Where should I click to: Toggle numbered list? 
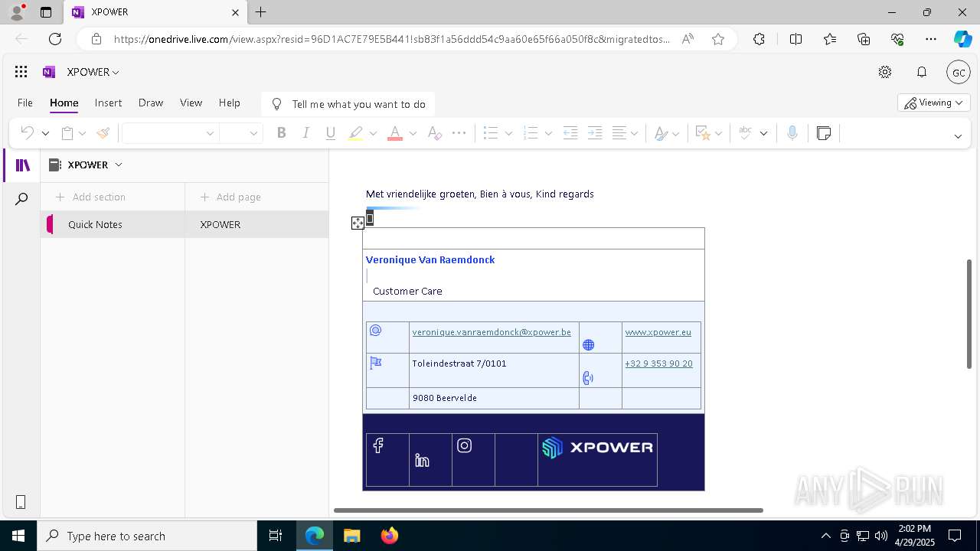point(531,133)
